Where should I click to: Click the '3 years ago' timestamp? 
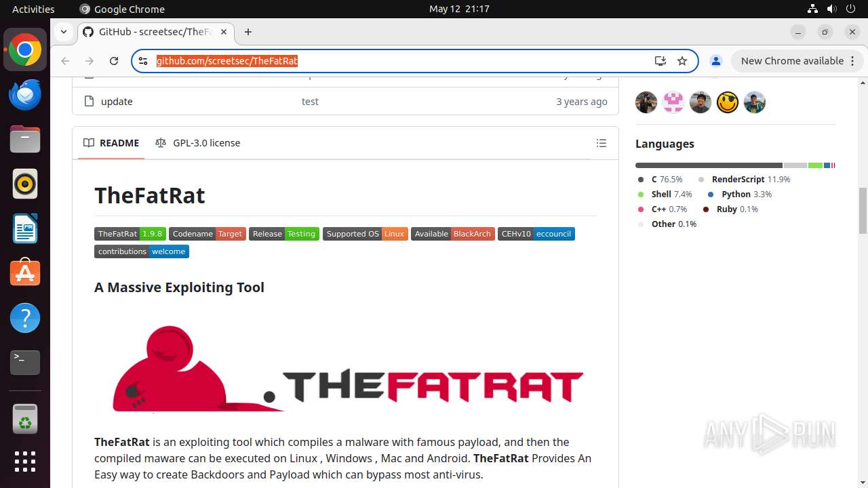pos(581,102)
